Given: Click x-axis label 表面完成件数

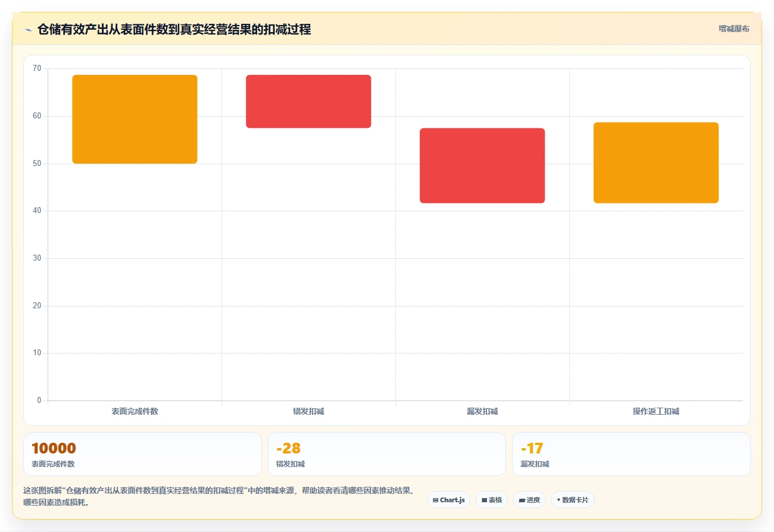Looking at the screenshot, I should tap(135, 411).
